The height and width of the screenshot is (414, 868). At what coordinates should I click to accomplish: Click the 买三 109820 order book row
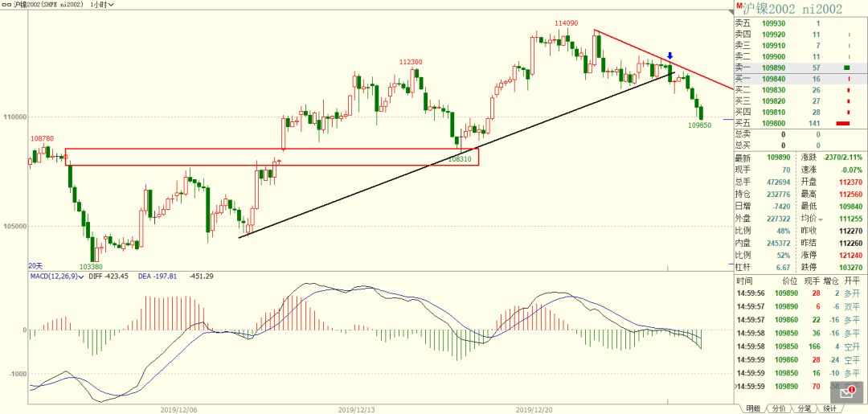click(x=800, y=101)
